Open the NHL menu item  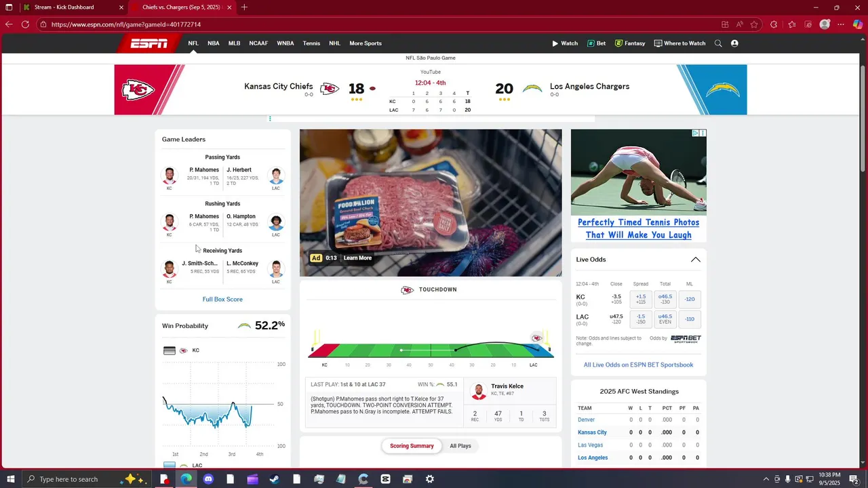(x=335, y=43)
